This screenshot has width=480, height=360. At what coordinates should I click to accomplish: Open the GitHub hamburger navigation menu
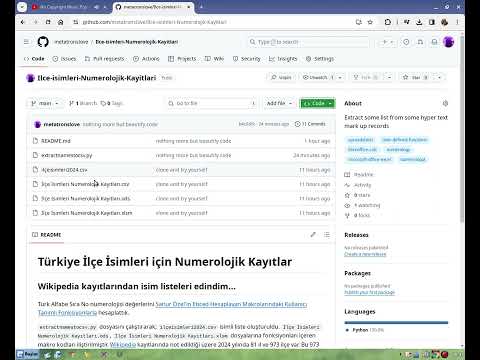[26, 42]
